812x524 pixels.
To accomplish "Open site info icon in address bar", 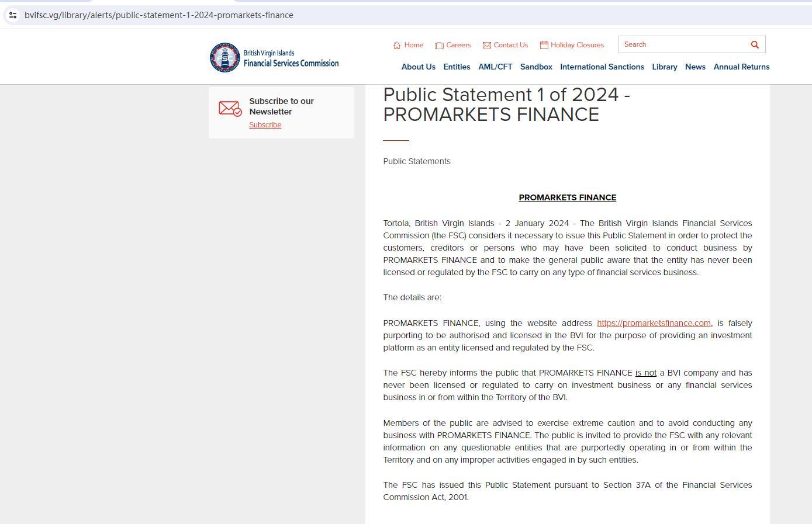I will 13,15.
